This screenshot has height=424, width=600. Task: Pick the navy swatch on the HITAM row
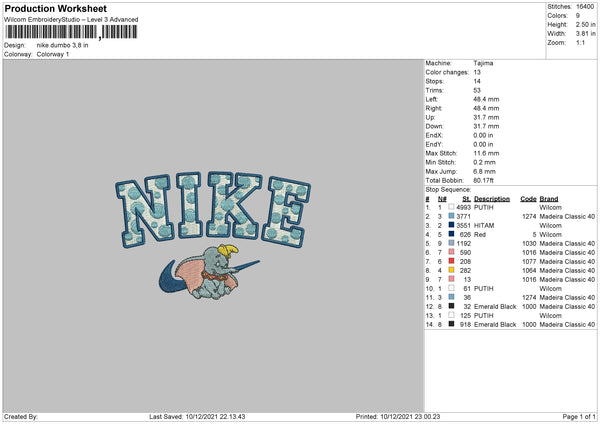(452, 225)
